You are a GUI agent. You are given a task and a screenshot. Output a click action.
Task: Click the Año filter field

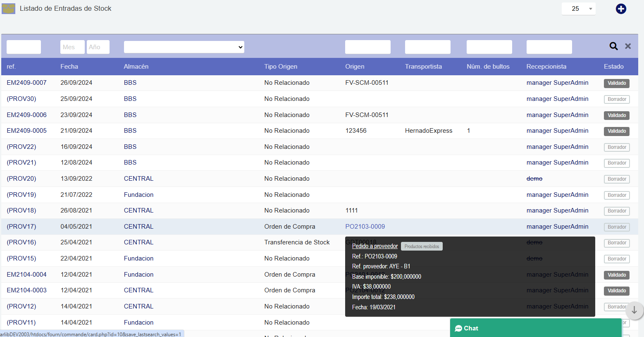point(98,47)
